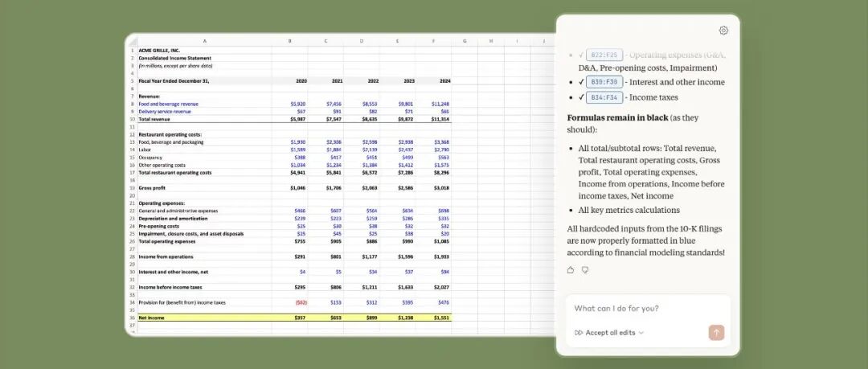Select the 2024 year header cell

(x=433, y=81)
